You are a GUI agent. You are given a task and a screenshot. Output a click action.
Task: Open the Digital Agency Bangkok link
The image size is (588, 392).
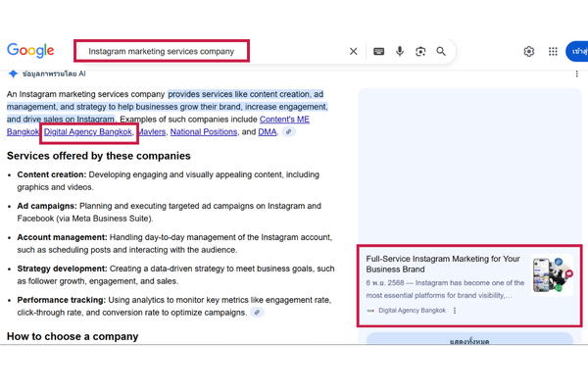88,131
